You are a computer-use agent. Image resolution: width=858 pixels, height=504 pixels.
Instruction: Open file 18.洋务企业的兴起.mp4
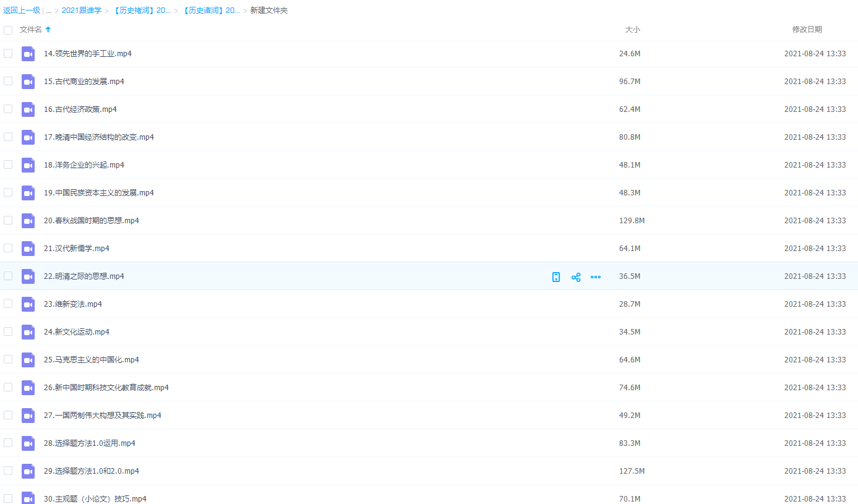click(x=84, y=165)
